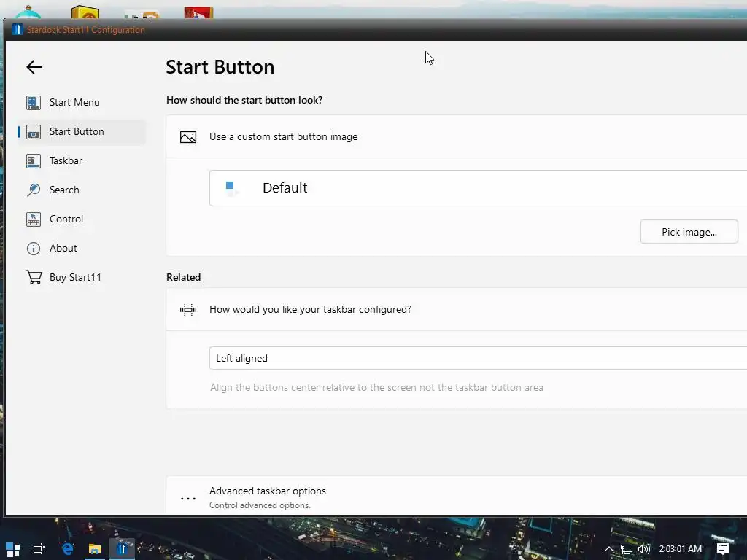Click the volume speaker tray icon
The image size is (747, 560).
[643, 549]
